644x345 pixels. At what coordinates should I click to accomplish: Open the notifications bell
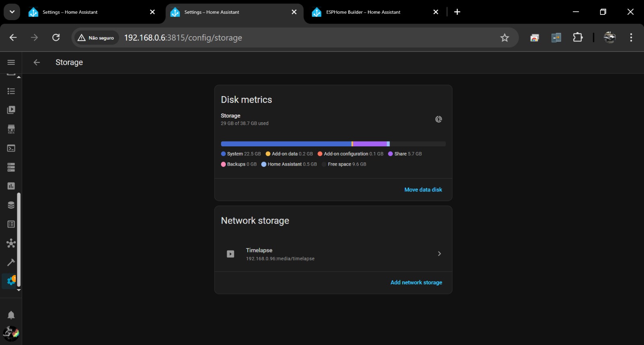pyautogui.click(x=11, y=315)
